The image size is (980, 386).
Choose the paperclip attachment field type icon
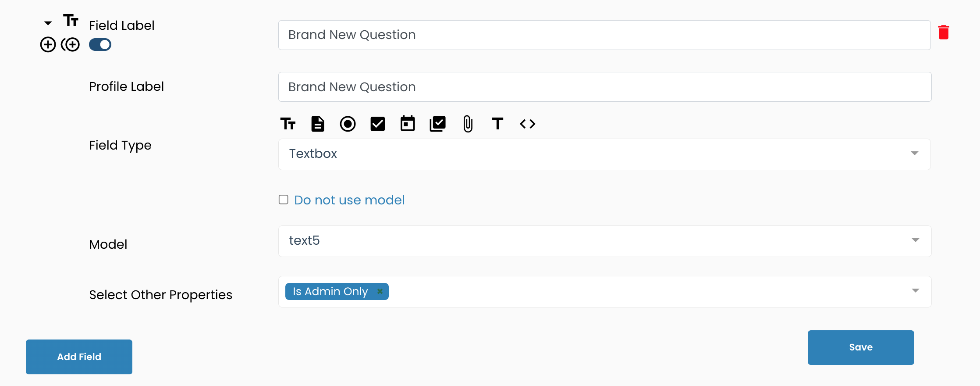pyautogui.click(x=468, y=124)
